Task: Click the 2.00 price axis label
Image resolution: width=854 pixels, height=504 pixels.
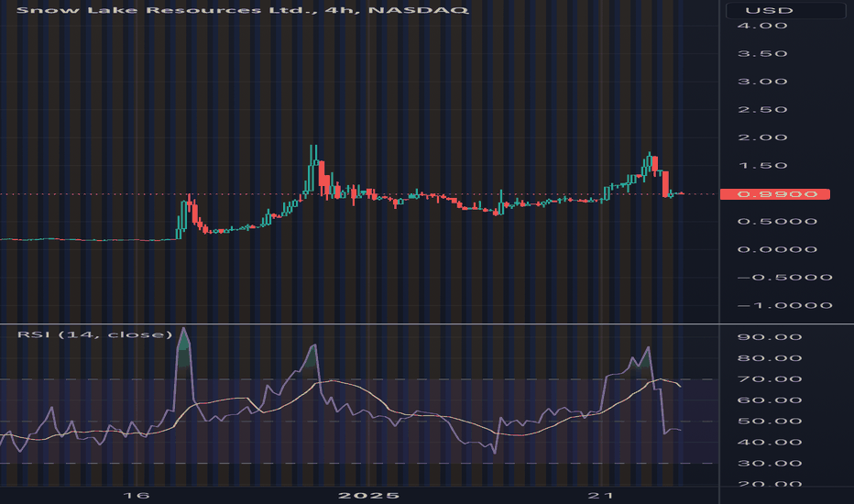Action: click(762, 137)
